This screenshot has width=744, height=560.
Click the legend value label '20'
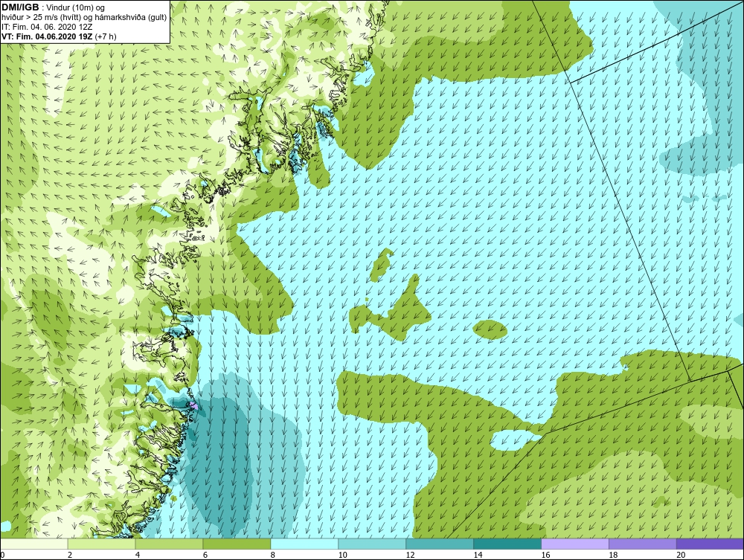point(681,555)
